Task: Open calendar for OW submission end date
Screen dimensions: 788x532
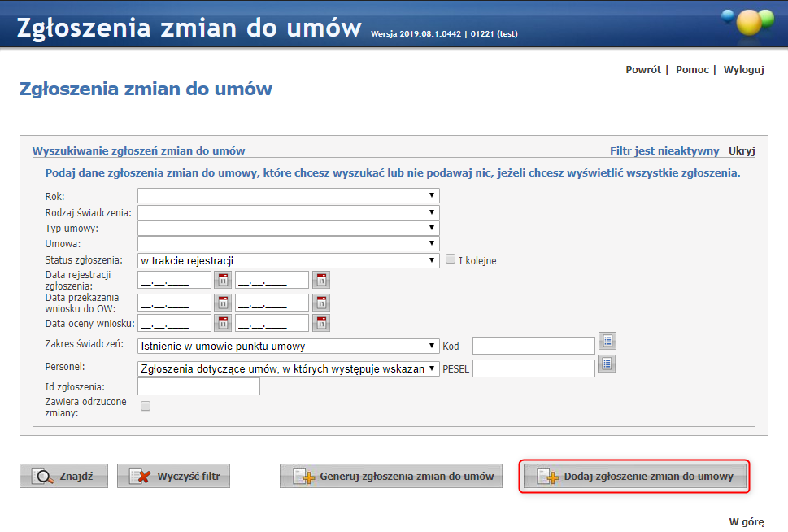Action: (x=321, y=302)
